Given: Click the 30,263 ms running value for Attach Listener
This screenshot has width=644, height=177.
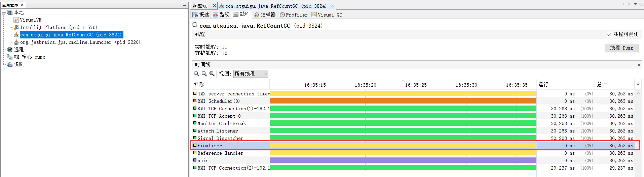Looking at the screenshot, I should (563, 131).
